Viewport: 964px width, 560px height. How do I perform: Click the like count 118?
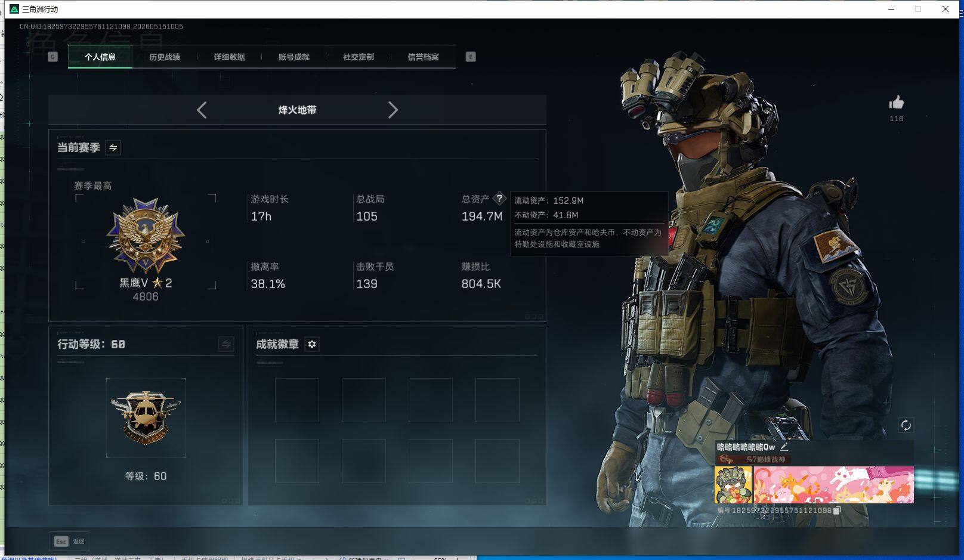[896, 119]
